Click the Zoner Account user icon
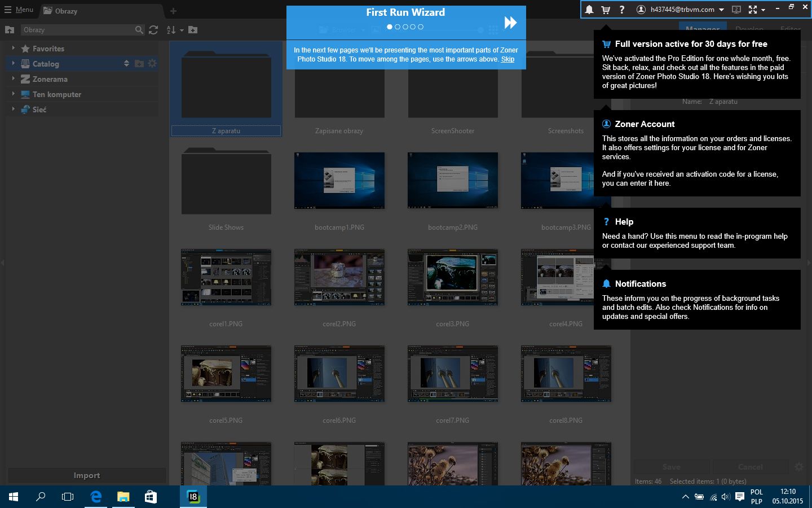812x508 pixels. coord(641,10)
